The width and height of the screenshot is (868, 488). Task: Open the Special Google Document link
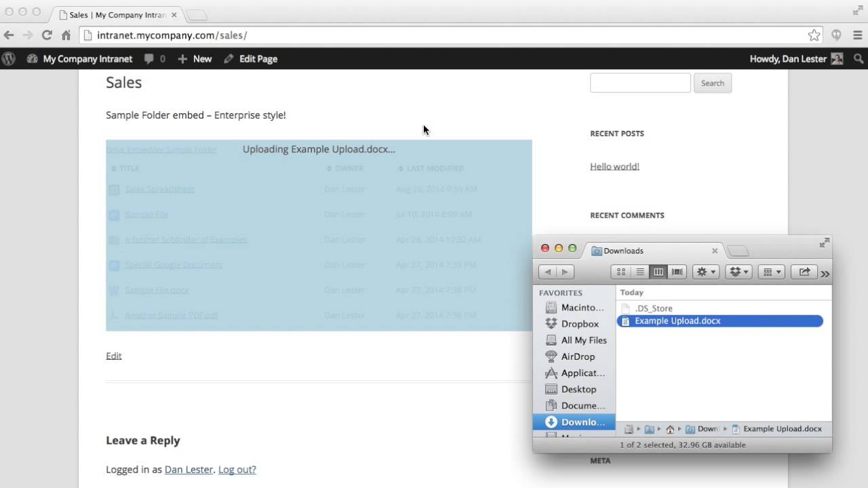pos(173,264)
